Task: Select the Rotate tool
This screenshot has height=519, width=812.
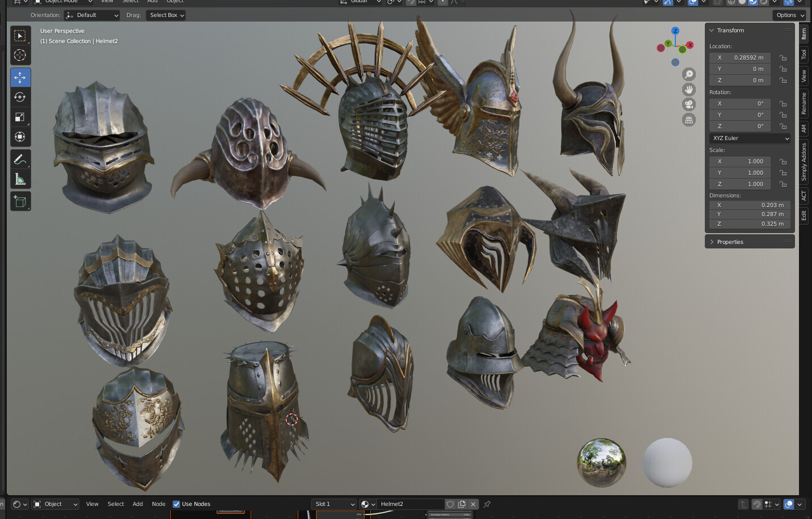Action: pyautogui.click(x=20, y=97)
